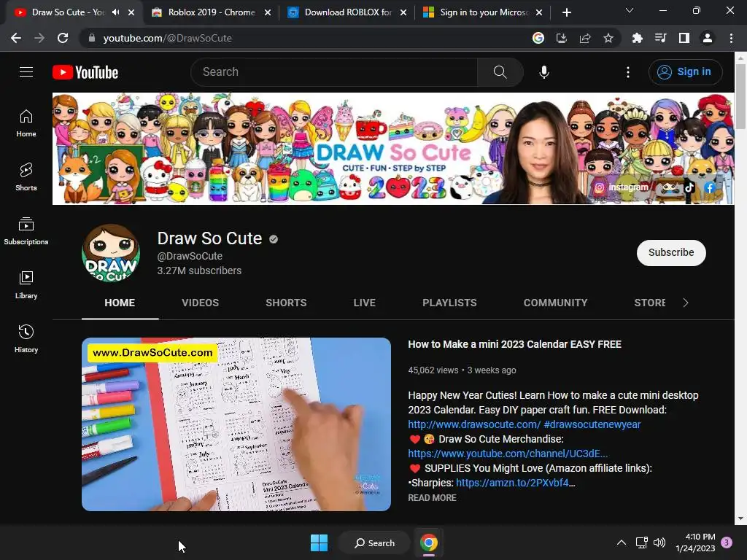Share this page icon in address bar
The height and width of the screenshot is (560, 747).
(585, 38)
